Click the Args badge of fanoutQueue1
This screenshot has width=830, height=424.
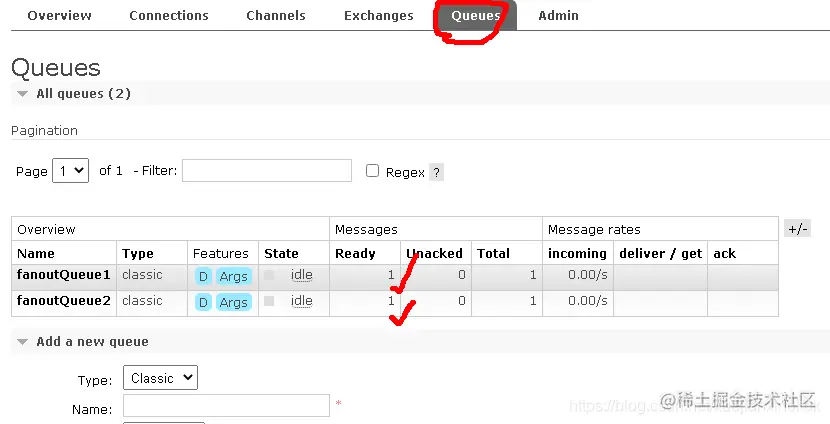click(x=233, y=276)
